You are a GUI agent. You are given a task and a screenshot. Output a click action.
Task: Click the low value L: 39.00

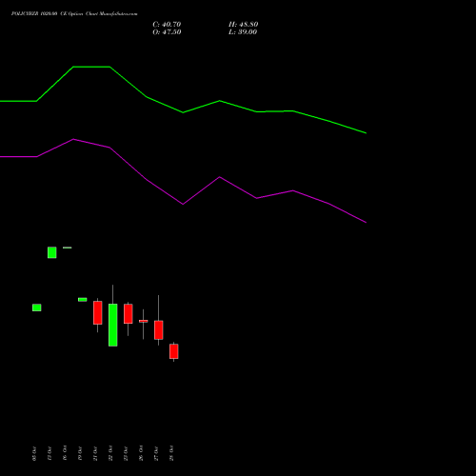[243, 32]
